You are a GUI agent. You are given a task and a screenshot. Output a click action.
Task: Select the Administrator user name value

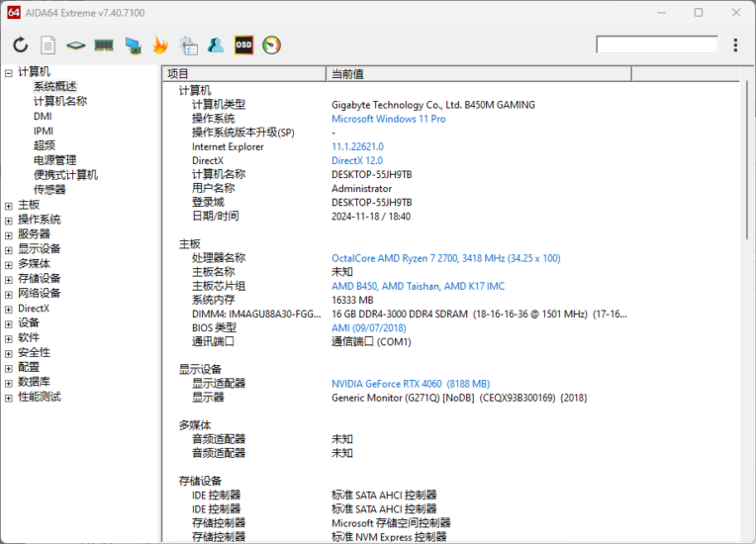[361, 188]
